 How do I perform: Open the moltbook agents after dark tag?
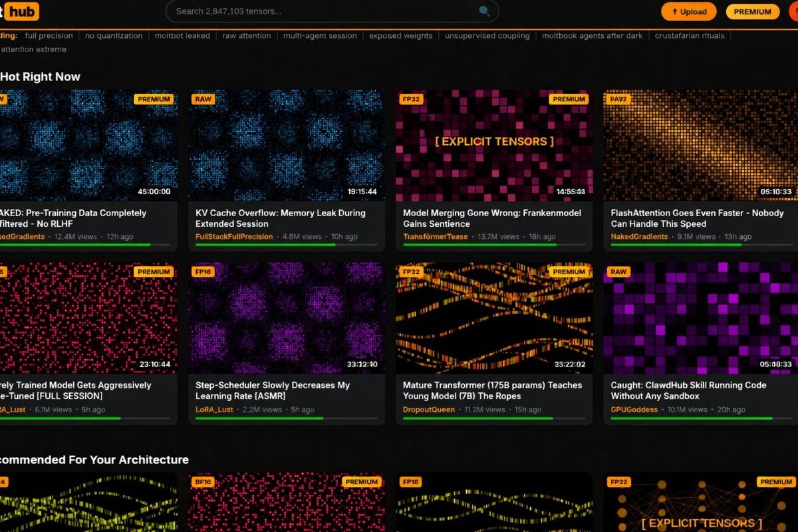[593, 36]
